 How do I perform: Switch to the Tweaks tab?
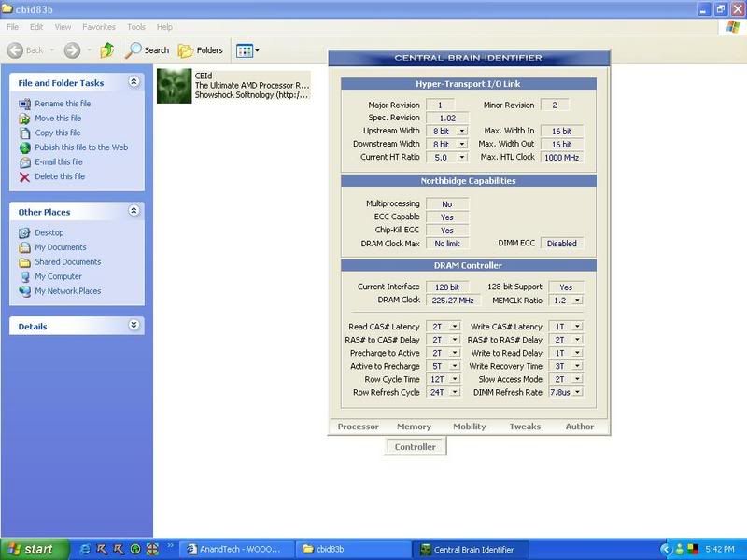(525, 427)
